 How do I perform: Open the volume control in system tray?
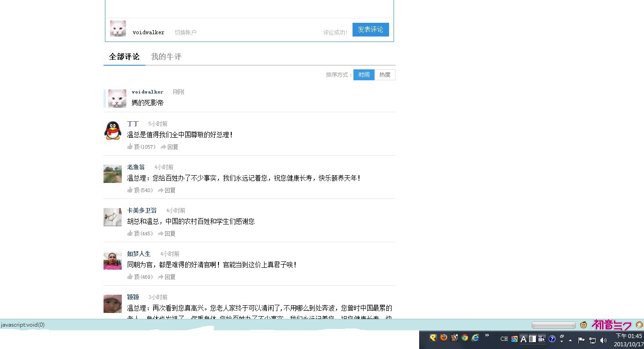point(603,340)
